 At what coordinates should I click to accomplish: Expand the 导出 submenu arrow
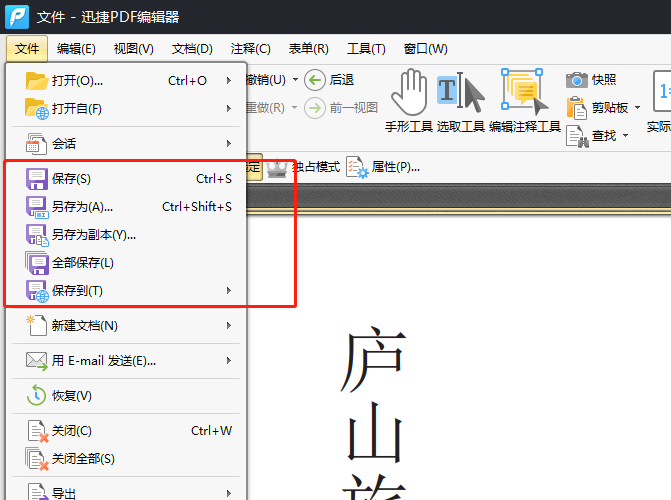coord(229,493)
